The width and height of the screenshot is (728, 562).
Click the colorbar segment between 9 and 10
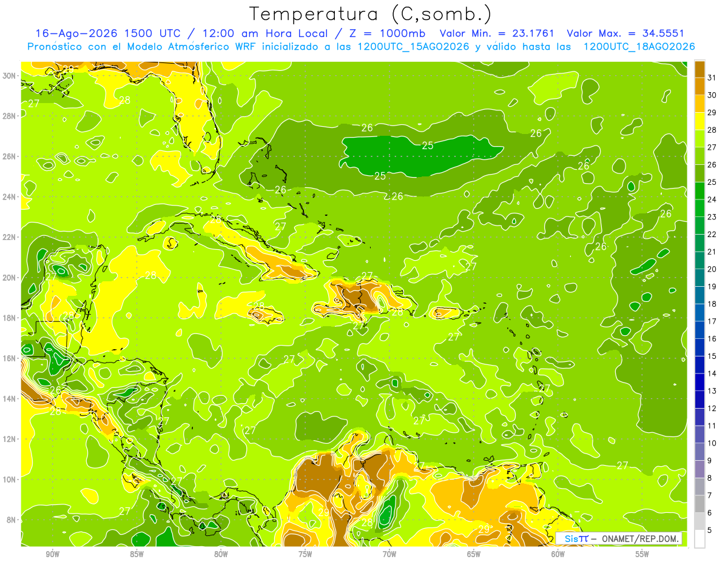(699, 452)
